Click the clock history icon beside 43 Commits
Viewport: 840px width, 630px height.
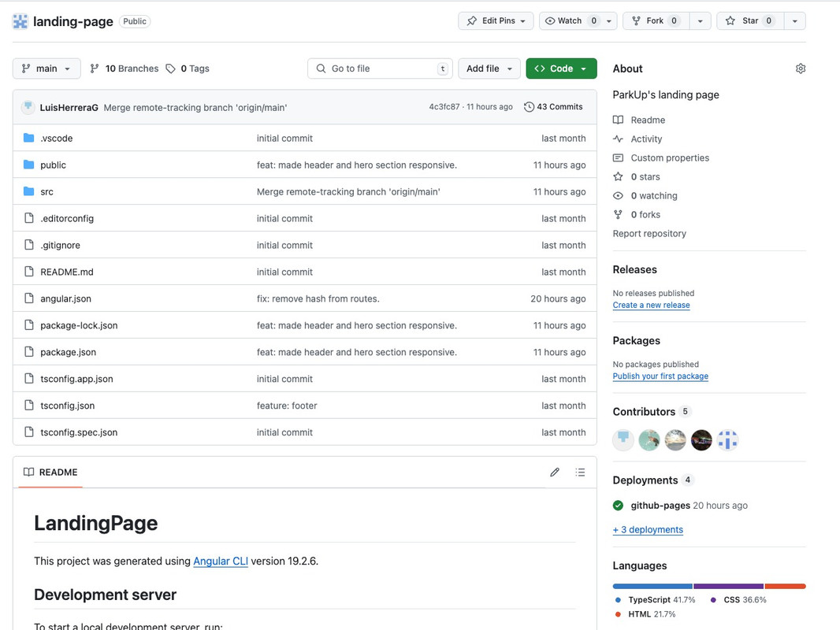pos(529,106)
